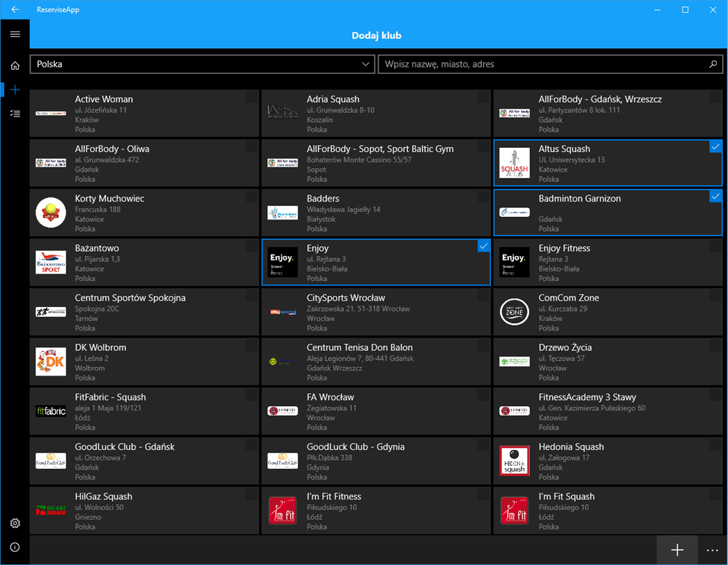Check the Bażantowo checkbox

252,246
